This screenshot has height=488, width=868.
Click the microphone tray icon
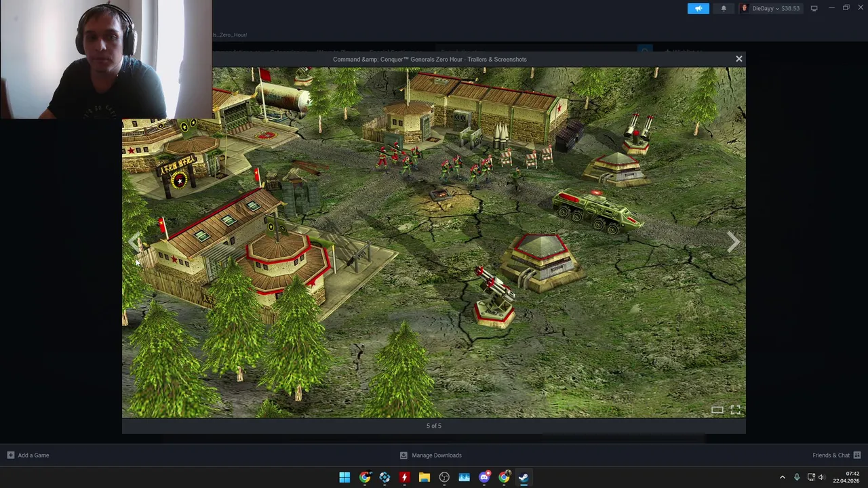(x=797, y=477)
